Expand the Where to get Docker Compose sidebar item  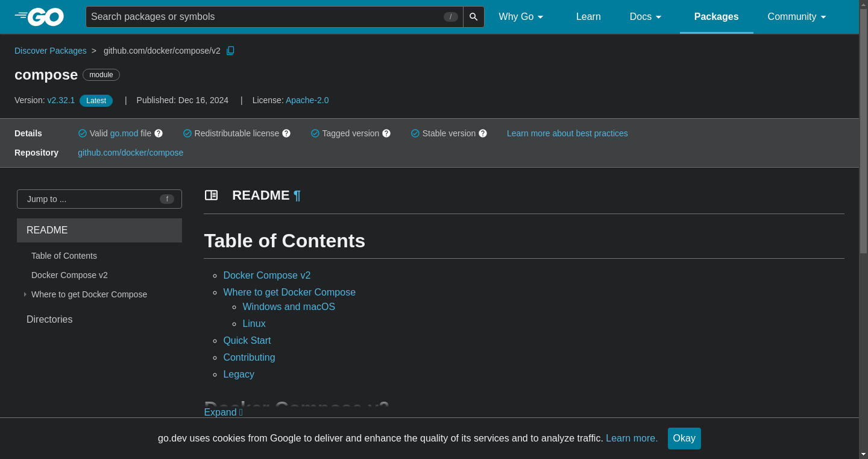click(x=25, y=294)
